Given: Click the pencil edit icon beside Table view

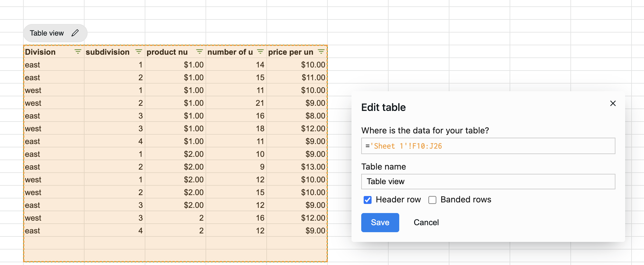Looking at the screenshot, I should [75, 33].
